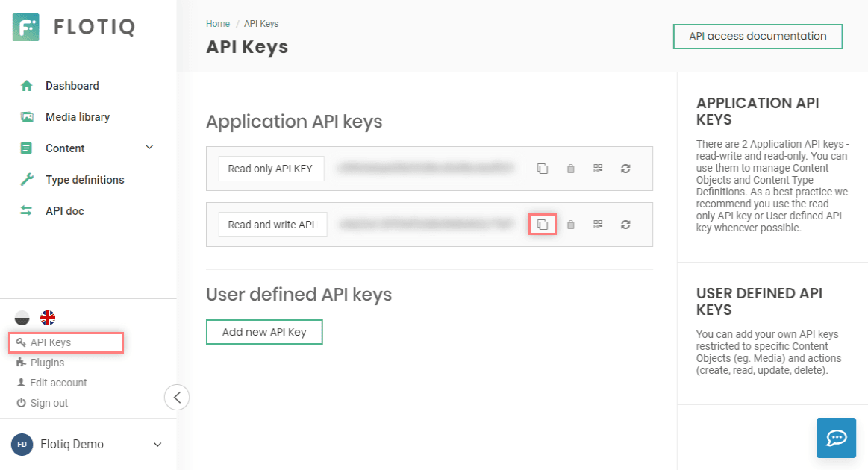Delete the Read only API key
Image resolution: width=868 pixels, height=470 pixels.
pos(571,169)
